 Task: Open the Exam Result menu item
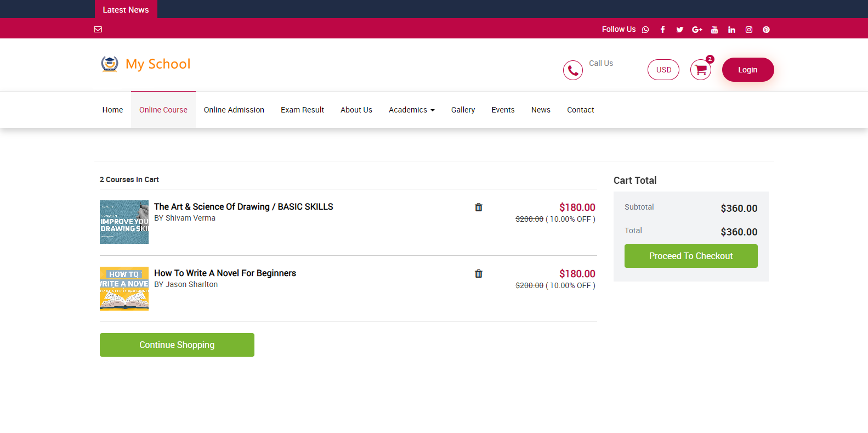click(x=302, y=110)
